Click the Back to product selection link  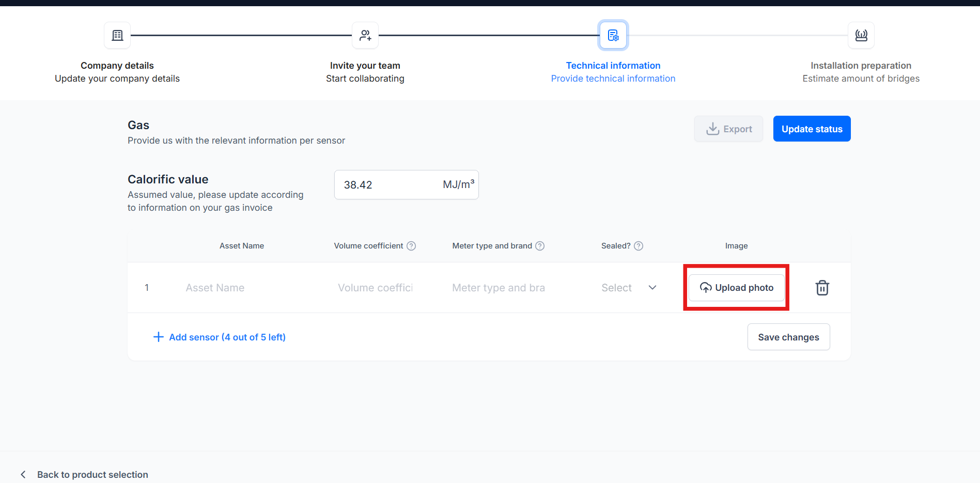click(92, 474)
